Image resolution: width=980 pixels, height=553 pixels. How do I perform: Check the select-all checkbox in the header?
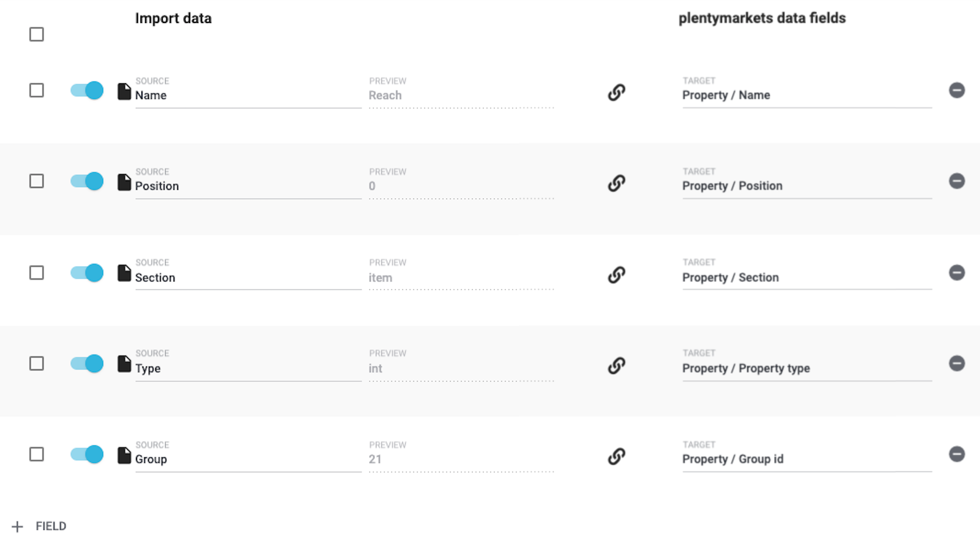pyautogui.click(x=36, y=34)
